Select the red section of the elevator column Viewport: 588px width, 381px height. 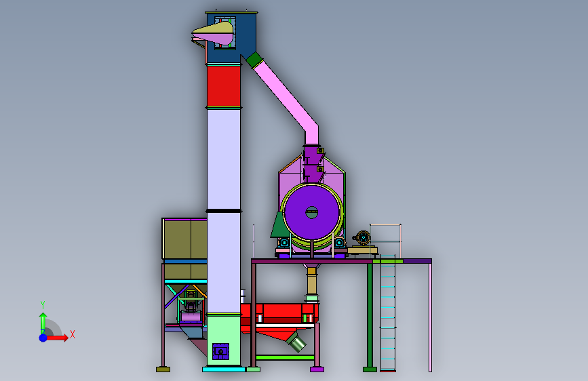224,86
